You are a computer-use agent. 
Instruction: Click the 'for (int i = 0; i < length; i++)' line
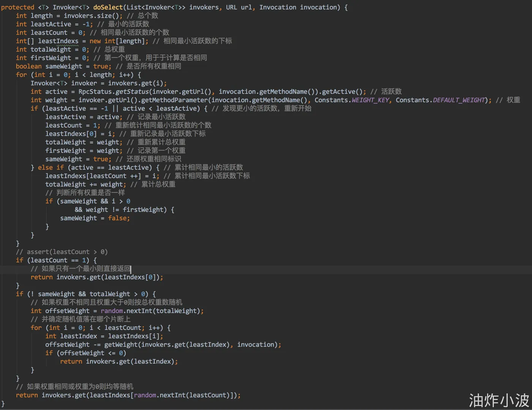point(78,75)
